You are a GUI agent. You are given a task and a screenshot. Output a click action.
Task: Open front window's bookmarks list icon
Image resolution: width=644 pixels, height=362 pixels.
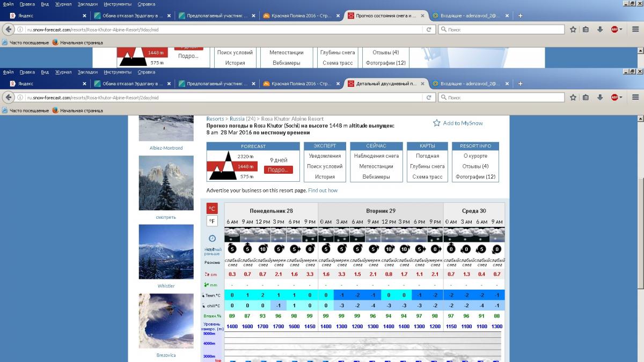pyautogui.click(x=586, y=98)
